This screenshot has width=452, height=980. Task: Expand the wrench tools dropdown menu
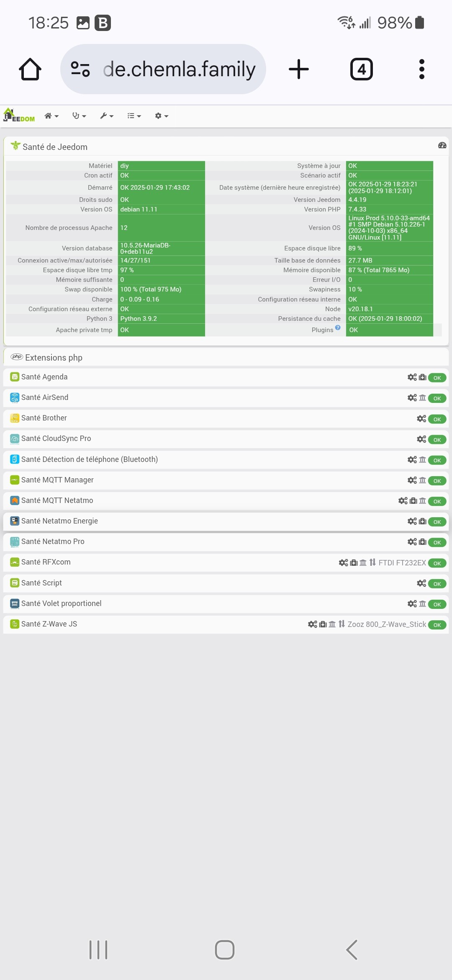[107, 116]
